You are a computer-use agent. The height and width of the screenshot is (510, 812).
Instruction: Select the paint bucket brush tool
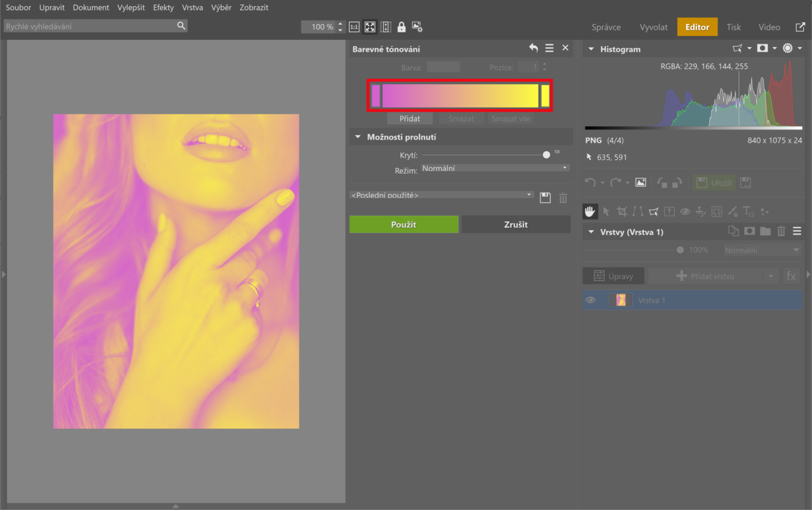[733, 211]
